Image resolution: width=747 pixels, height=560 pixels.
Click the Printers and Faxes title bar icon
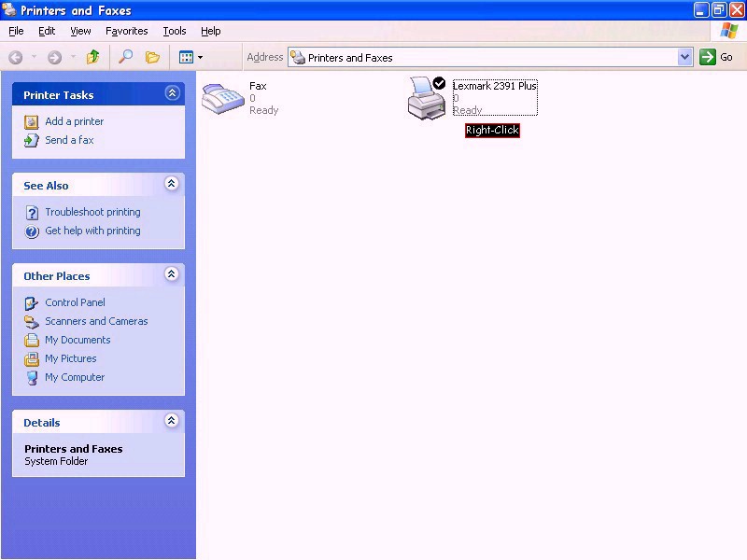click(9, 9)
